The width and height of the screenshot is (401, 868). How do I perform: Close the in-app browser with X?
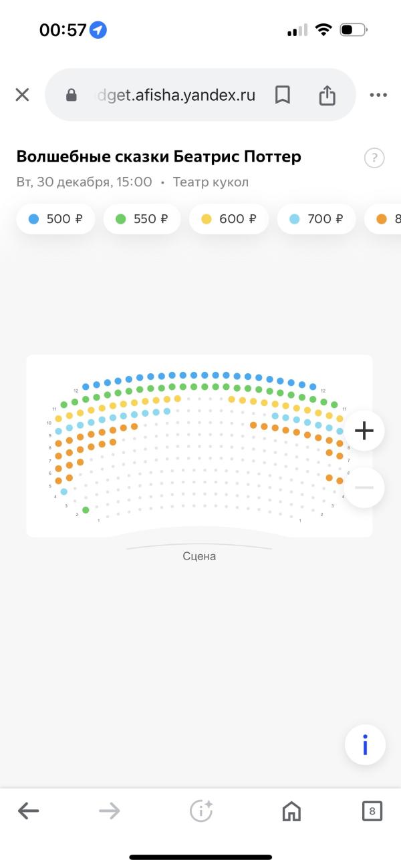click(x=22, y=95)
